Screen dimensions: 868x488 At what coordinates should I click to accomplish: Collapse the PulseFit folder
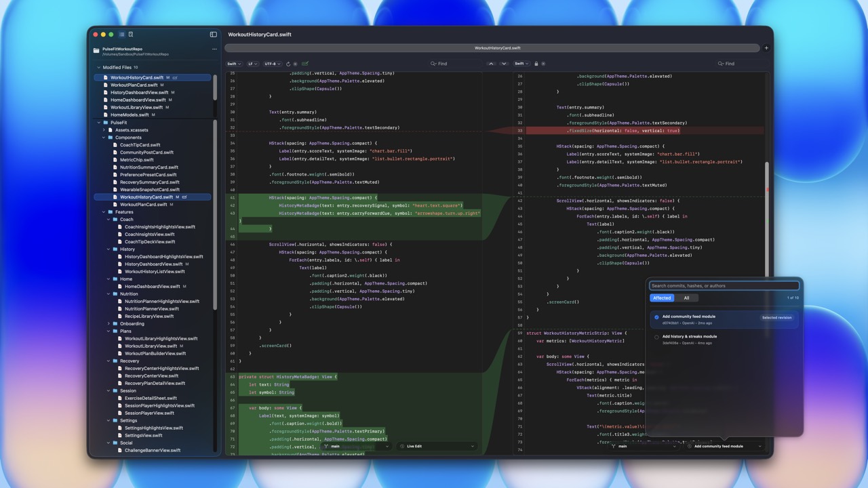98,123
